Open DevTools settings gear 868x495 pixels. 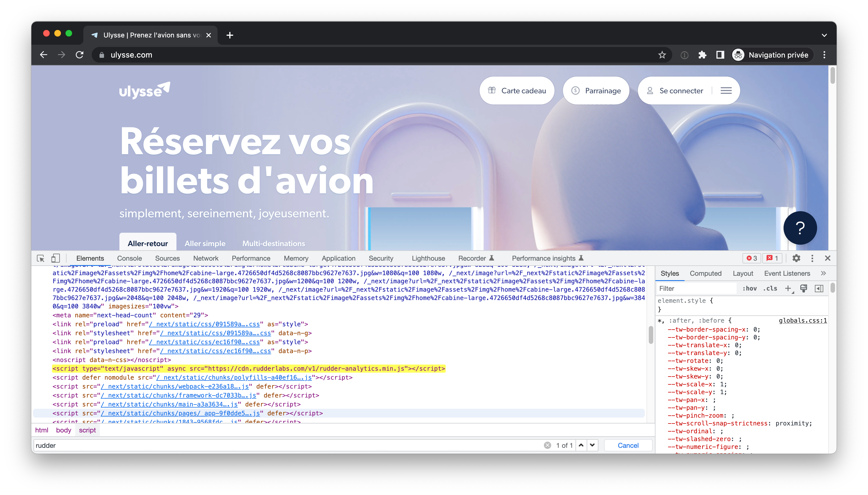tap(796, 258)
